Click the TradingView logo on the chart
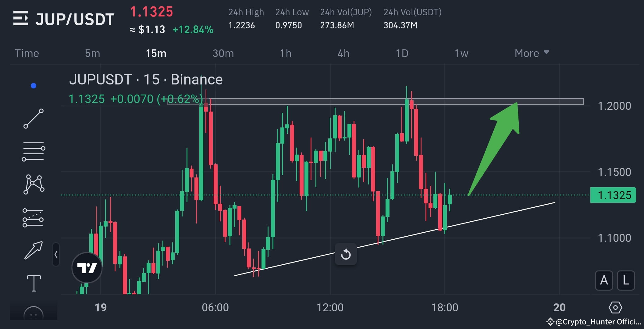The image size is (644, 329). (87, 266)
